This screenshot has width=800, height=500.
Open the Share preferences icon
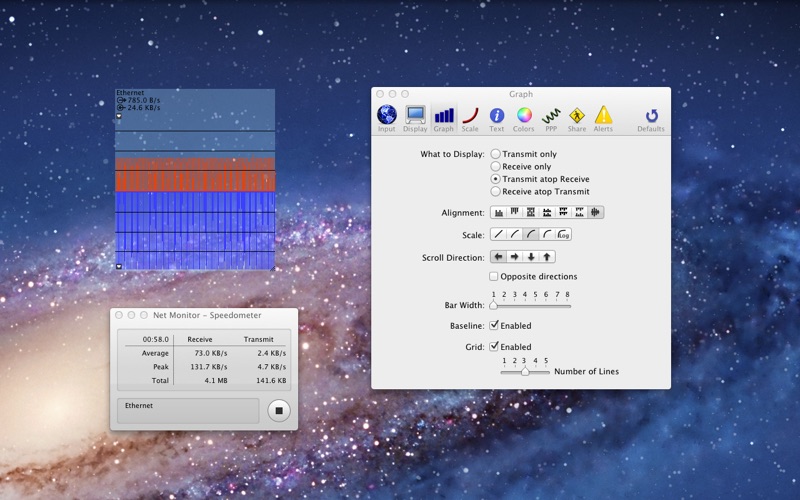pos(577,115)
